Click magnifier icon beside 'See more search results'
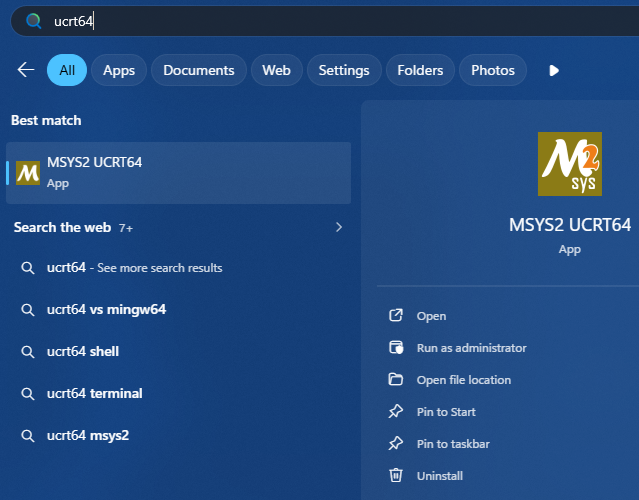 [28, 268]
